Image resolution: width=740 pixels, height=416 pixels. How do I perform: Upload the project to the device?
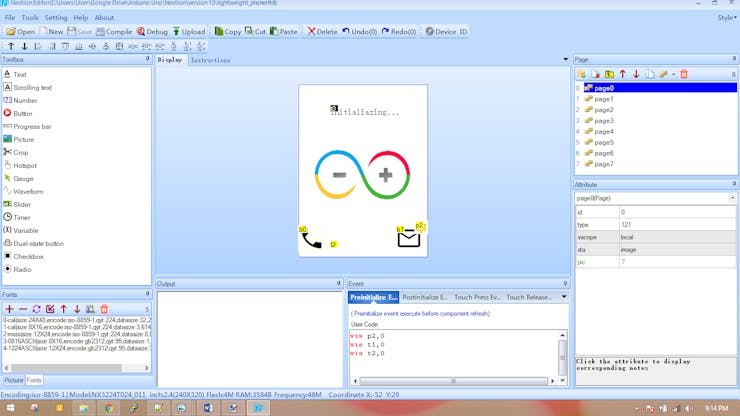tap(188, 31)
